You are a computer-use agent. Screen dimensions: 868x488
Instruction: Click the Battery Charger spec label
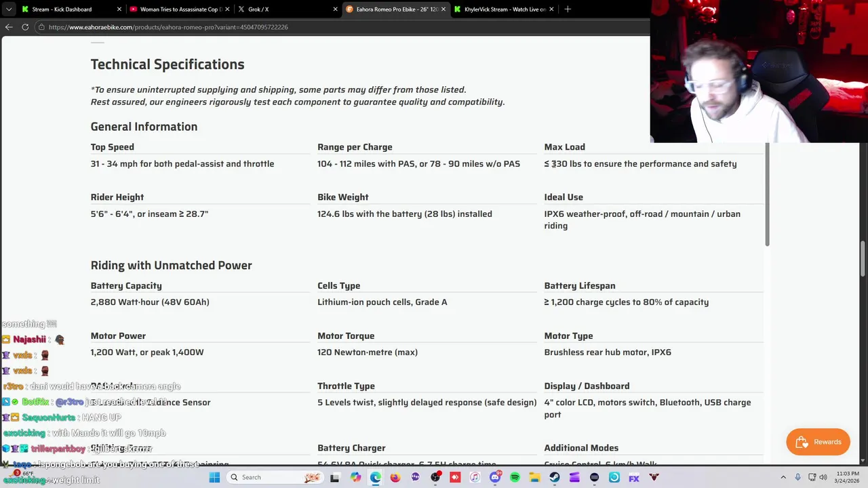(351, 448)
